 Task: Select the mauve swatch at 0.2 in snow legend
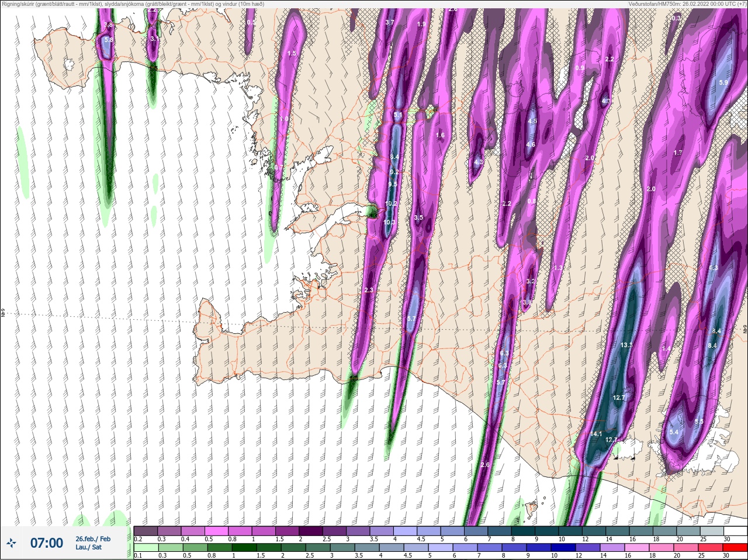[145, 531]
